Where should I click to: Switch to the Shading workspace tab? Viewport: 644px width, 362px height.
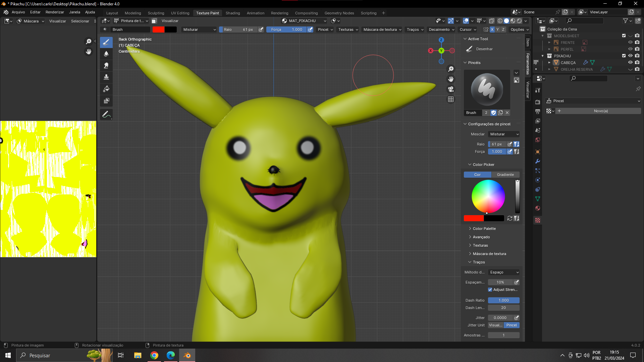click(232, 13)
